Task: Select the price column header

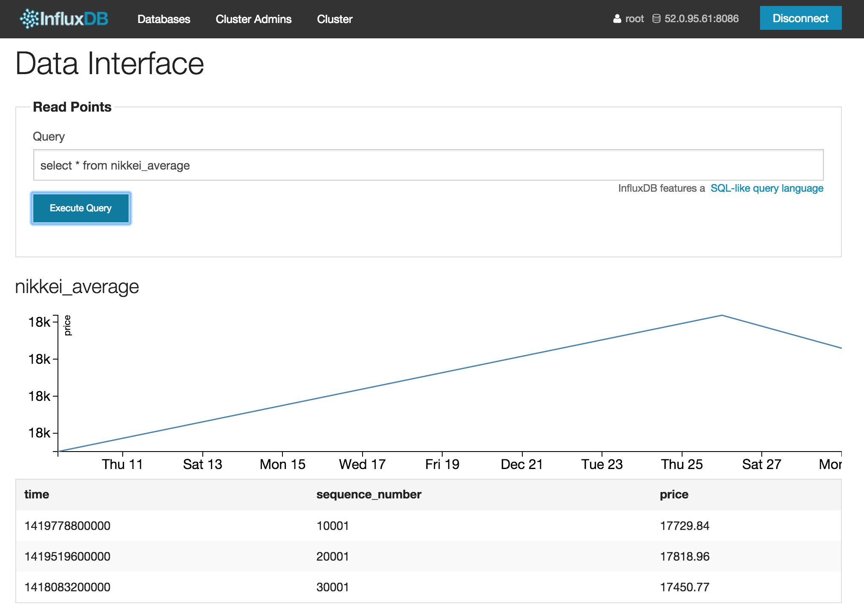Action: coord(674,495)
